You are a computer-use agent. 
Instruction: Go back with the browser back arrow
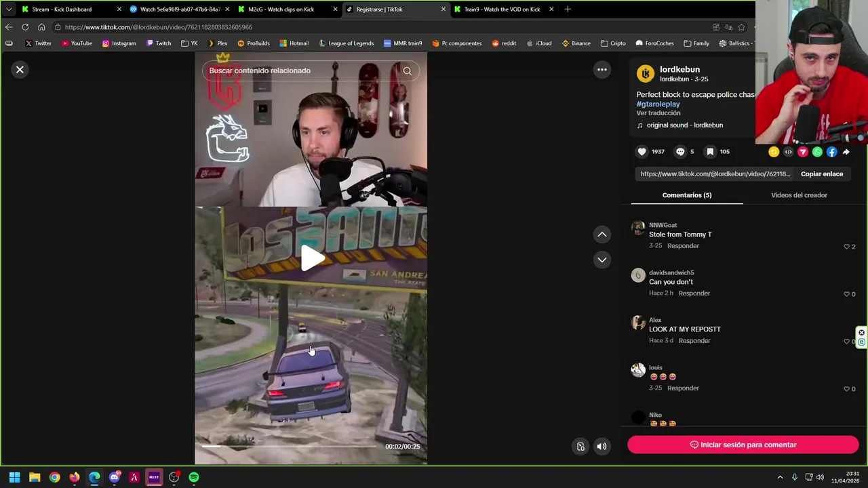click(x=9, y=27)
